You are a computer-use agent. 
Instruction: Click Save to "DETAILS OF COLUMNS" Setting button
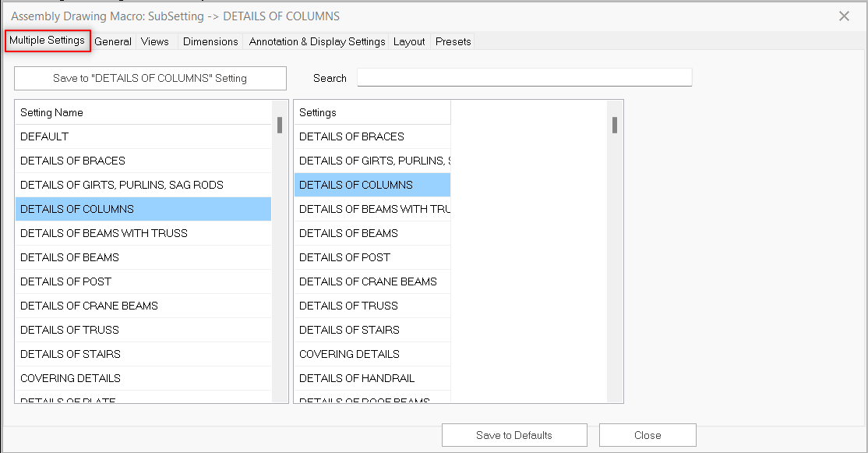pyautogui.click(x=150, y=78)
